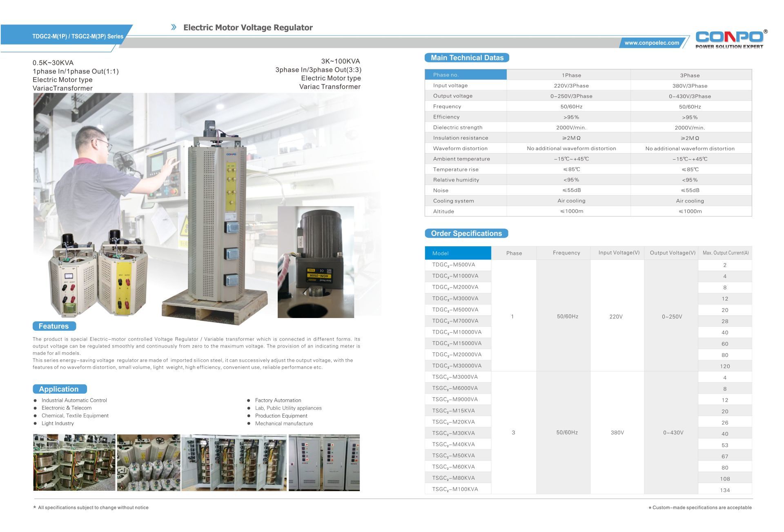Select the TDGC2-M30000VA model row

[x=458, y=366]
